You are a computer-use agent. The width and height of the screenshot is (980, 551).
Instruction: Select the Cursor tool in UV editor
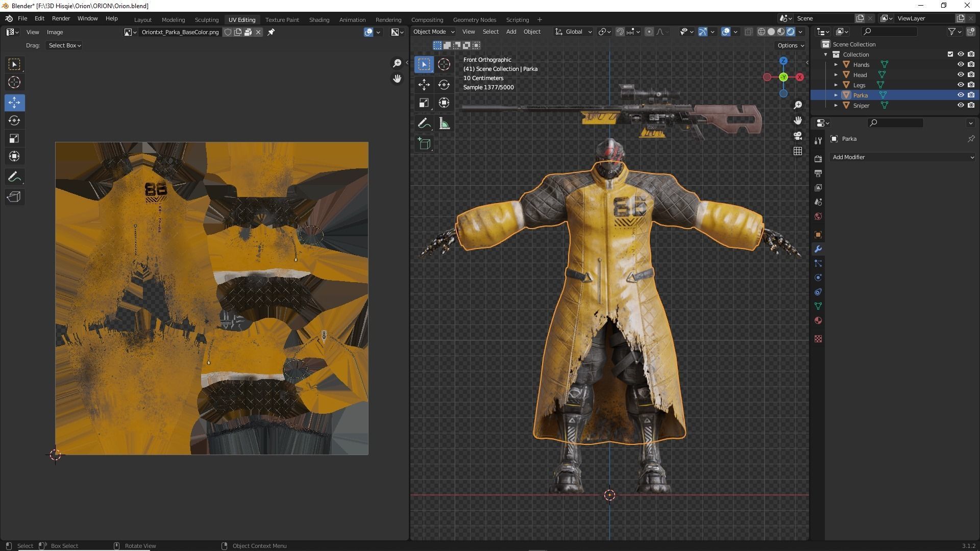pos(14,82)
